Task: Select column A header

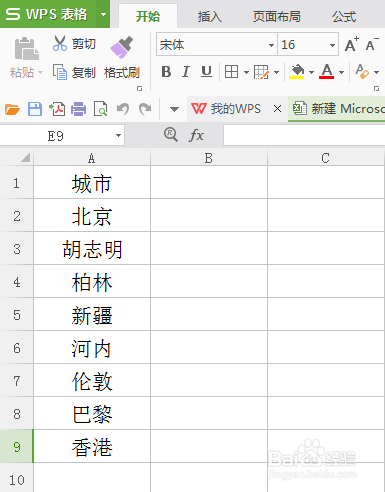Action: click(x=92, y=158)
